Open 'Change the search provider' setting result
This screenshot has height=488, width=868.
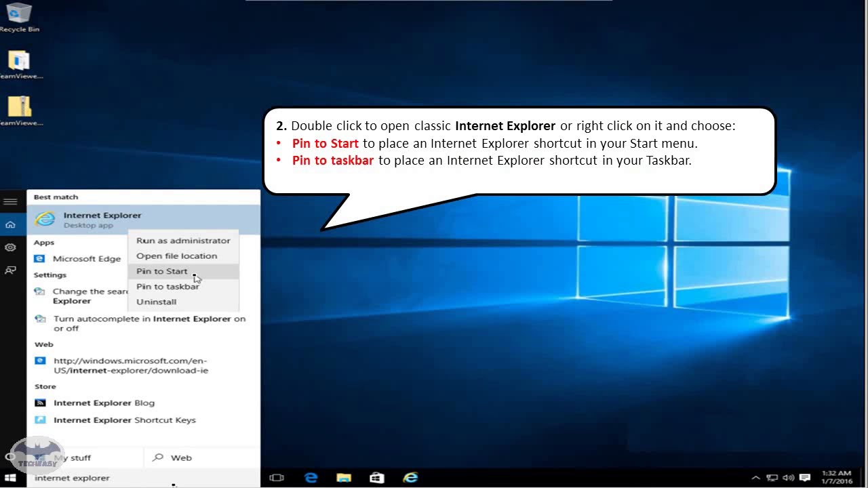point(81,296)
